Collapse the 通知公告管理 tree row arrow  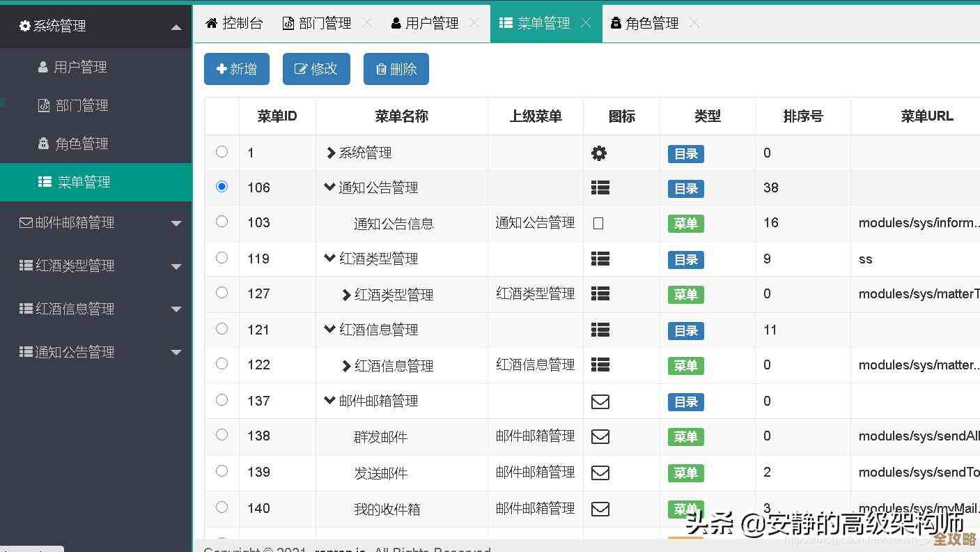point(329,187)
